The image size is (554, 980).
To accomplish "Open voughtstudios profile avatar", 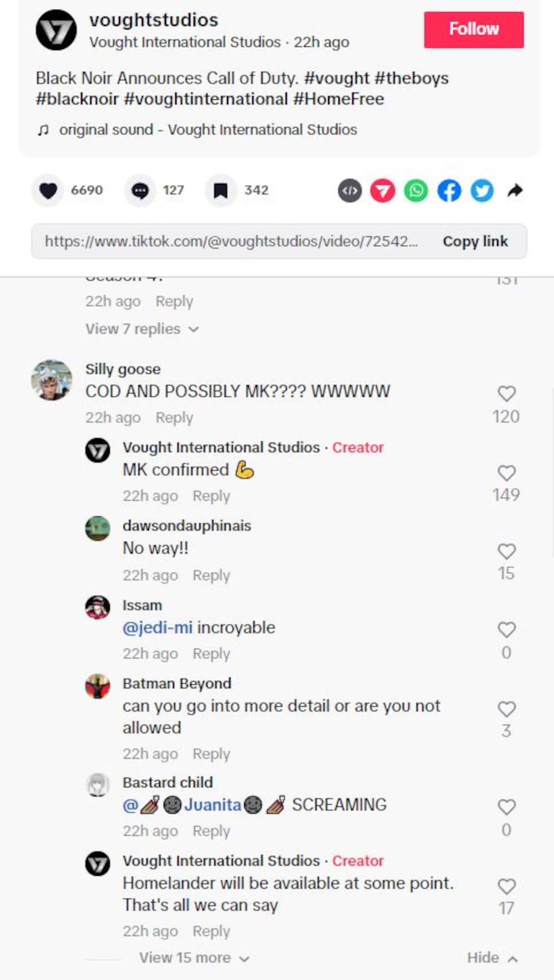I will pyautogui.click(x=56, y=30).
